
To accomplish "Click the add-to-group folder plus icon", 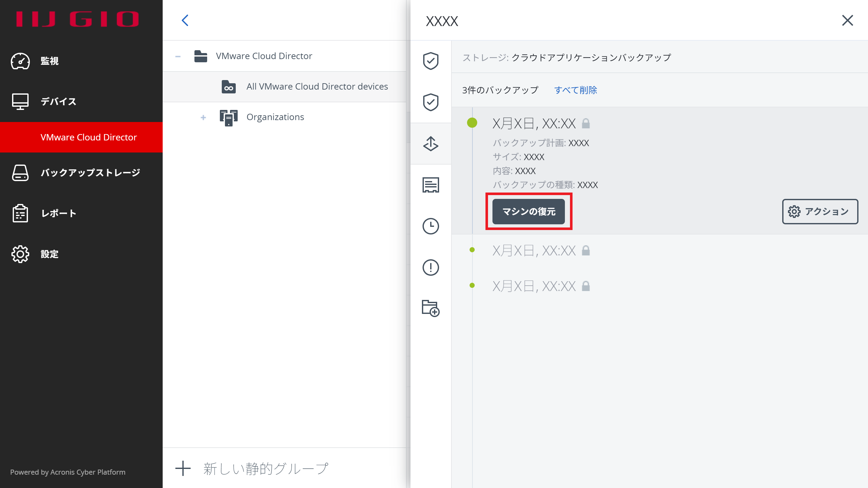I will [431, 308].
